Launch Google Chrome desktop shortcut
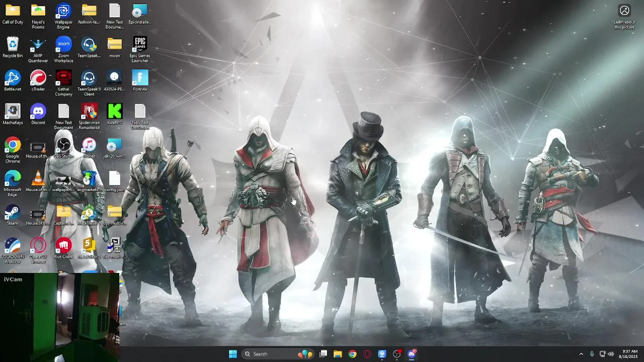The width and height of the screenshot is (644, 362). pyautogui.click(x=13, y=151)
